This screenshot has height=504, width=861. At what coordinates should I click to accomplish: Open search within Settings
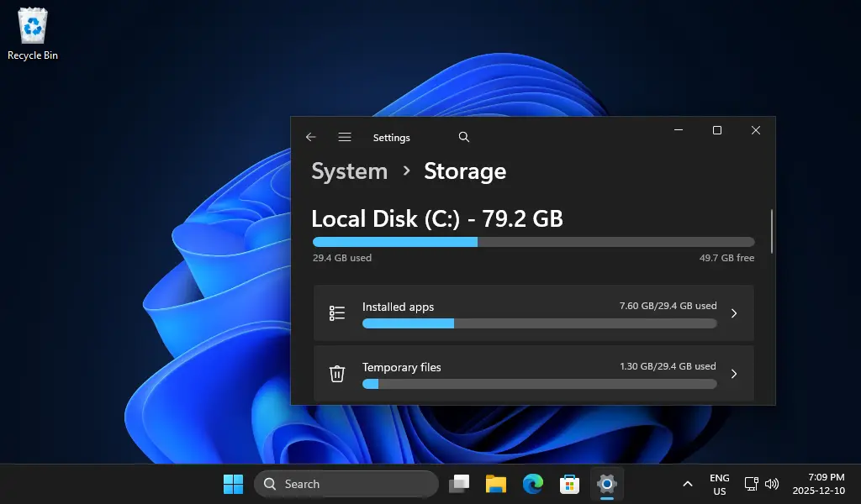463,136
